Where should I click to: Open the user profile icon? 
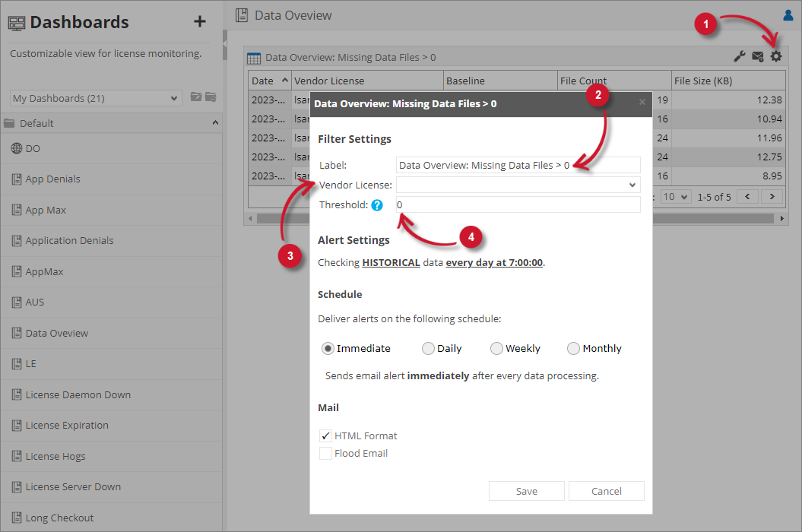coord(788,15)
